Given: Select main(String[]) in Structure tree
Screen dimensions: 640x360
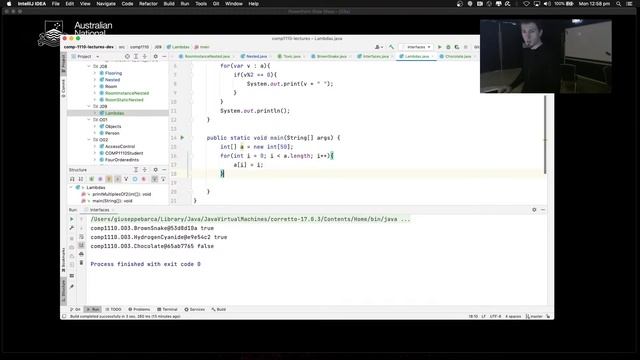Looking at the screenshot, I should [x=112, y=201].
